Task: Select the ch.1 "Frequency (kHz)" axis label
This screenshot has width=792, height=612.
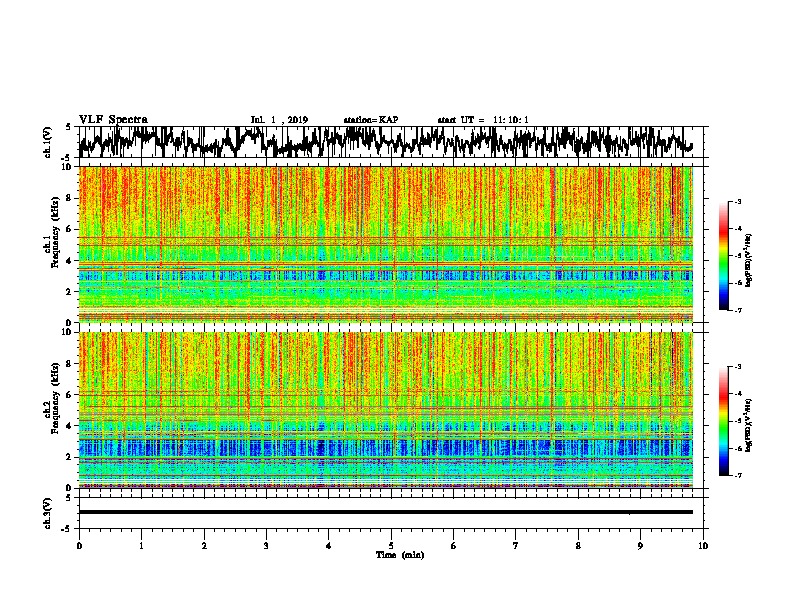Action: [x=55, y=232]
